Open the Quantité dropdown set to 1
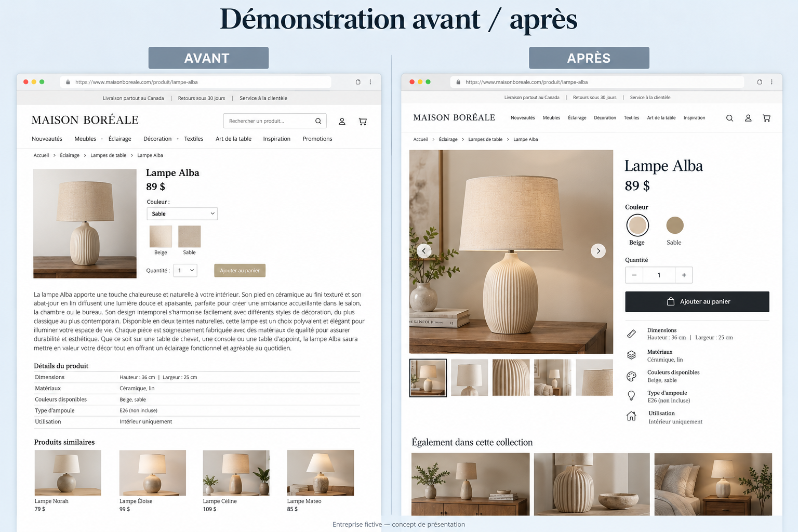The image size is (798, 532). point(185,270)
